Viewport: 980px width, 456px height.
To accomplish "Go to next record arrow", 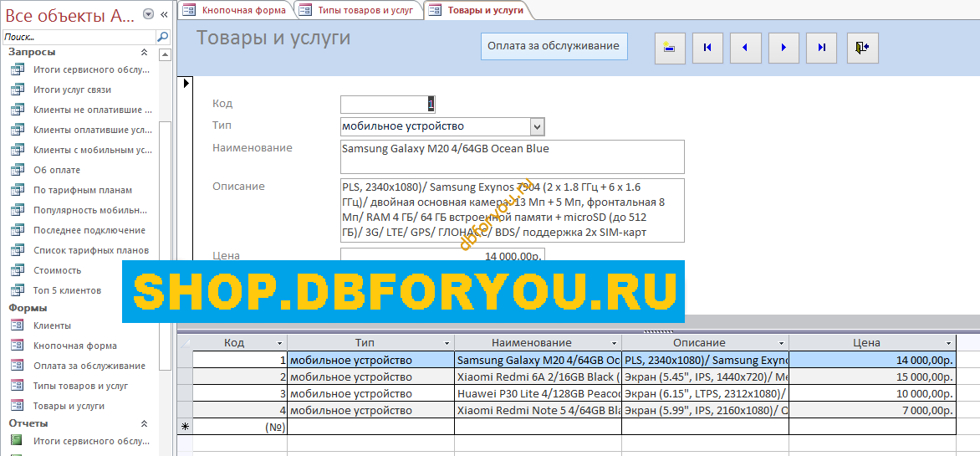I will [783, 47].
